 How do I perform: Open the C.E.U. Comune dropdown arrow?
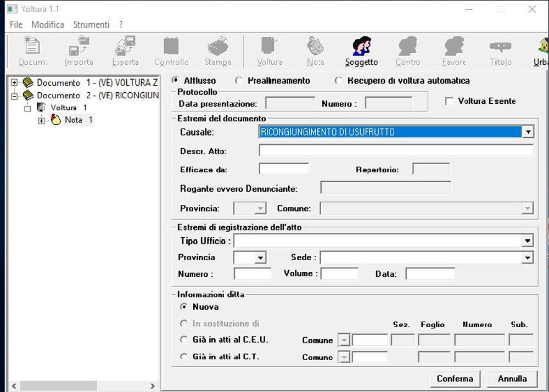tap(344, 340)
